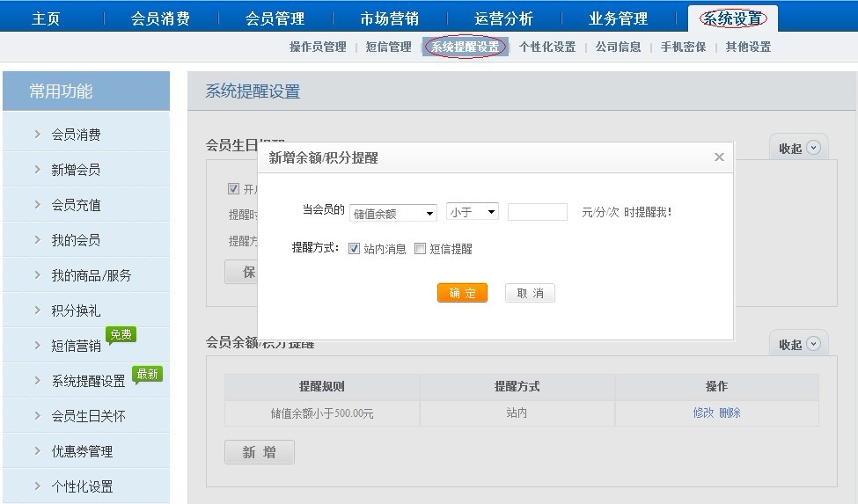Click the 新增 button below the table
This screenshot has height=504, width=858.
tap(260, 452)
